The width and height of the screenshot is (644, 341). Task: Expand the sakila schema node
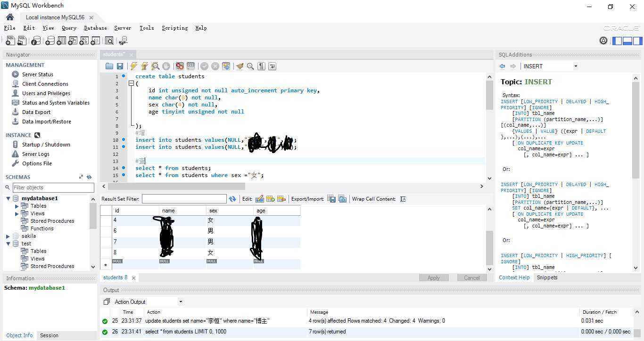click(x=8, y=236)
